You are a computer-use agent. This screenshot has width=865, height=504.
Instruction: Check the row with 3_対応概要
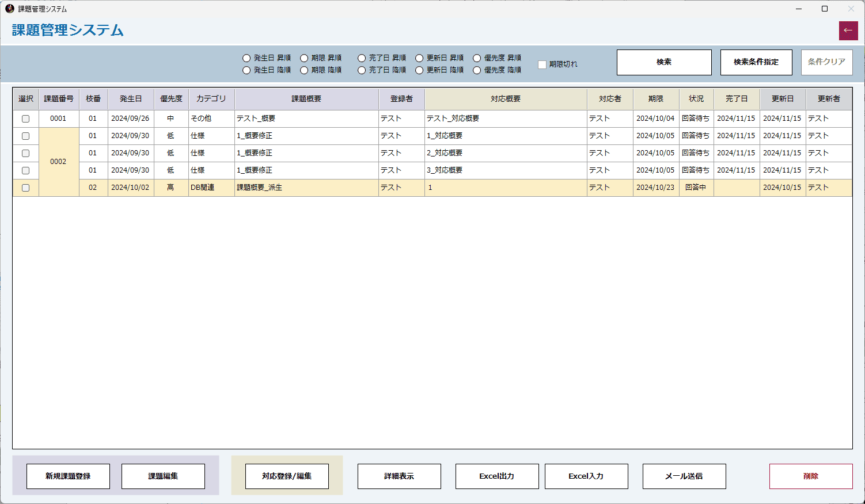coord(25,171)
